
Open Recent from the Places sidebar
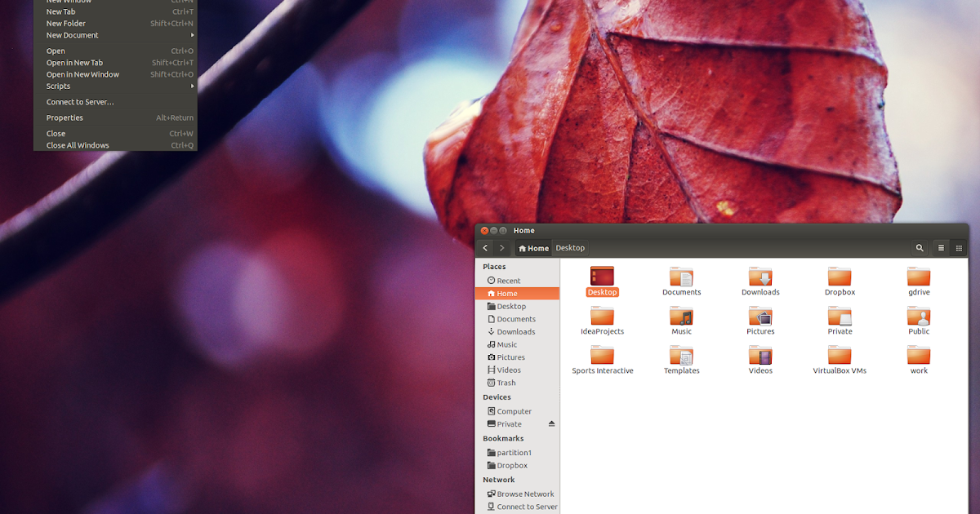pos(508,280)
